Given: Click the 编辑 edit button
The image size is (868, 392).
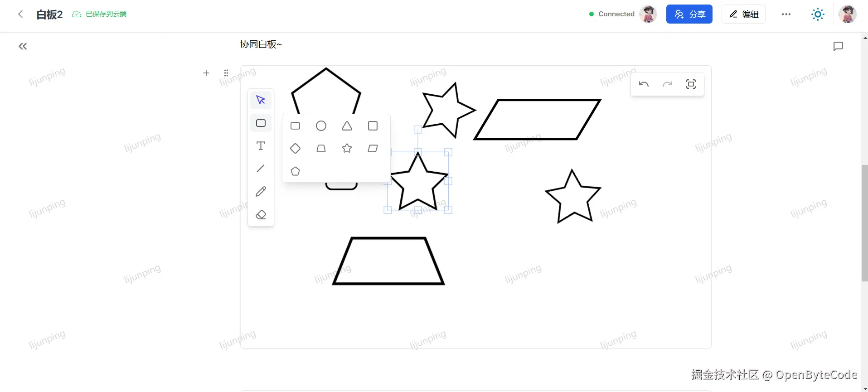Looking at the screenshot, I should tap(743, 14).
